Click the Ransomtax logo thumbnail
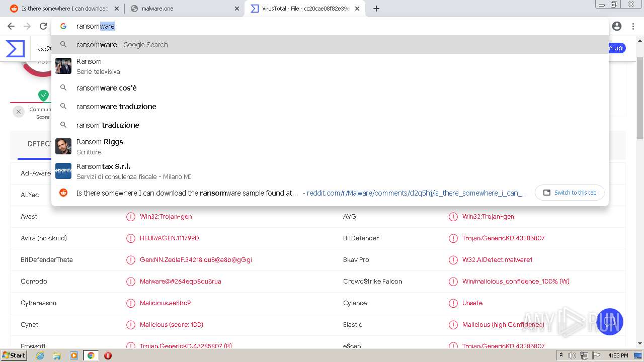The image size is (644, 362). click(63, 171)
